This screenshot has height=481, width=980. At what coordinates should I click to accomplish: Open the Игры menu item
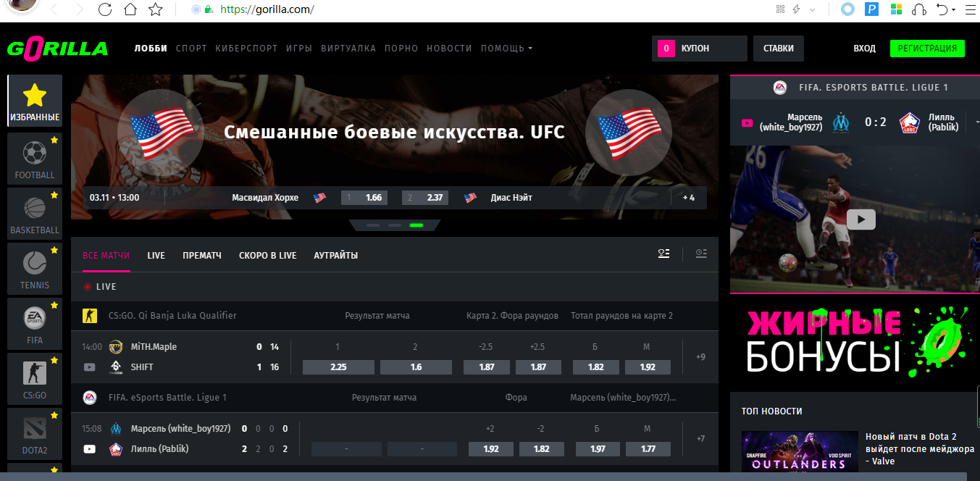click(299, 49)
